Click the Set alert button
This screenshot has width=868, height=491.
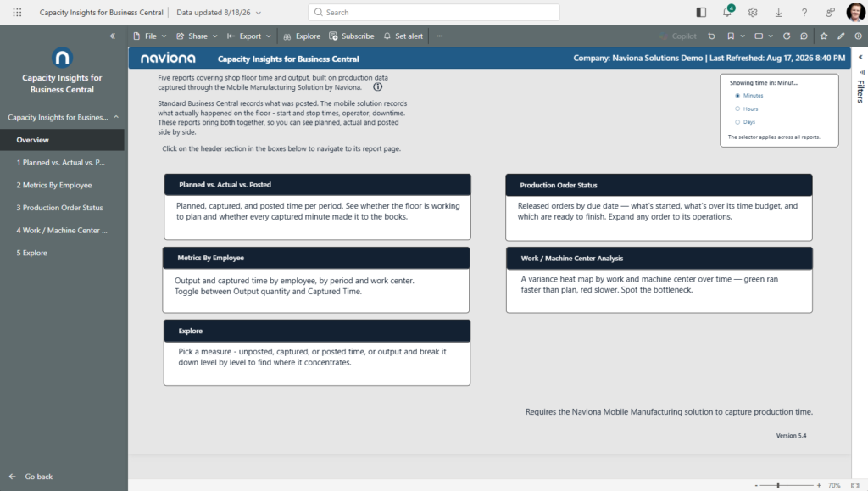(x=403, y=36)
